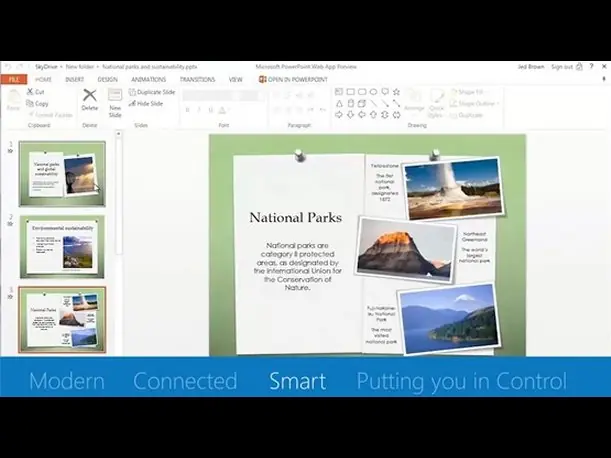Click the Format Painter command
Screen dimensions: 611x458
pyautogui.click(x=51, y=115)
